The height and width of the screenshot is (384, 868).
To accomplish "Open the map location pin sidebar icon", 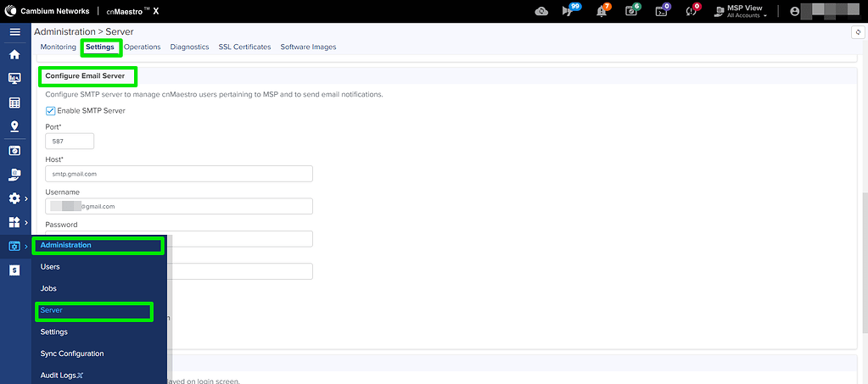I will (15, 126).
